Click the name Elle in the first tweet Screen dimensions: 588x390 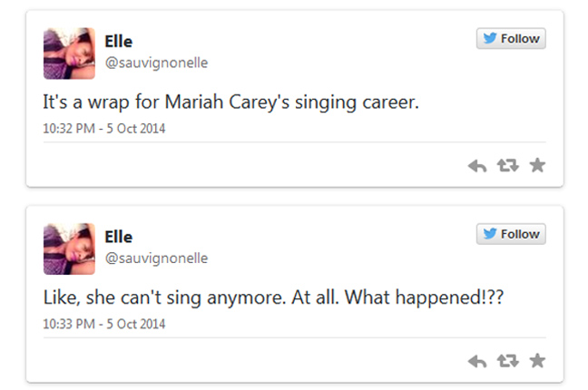119,42
